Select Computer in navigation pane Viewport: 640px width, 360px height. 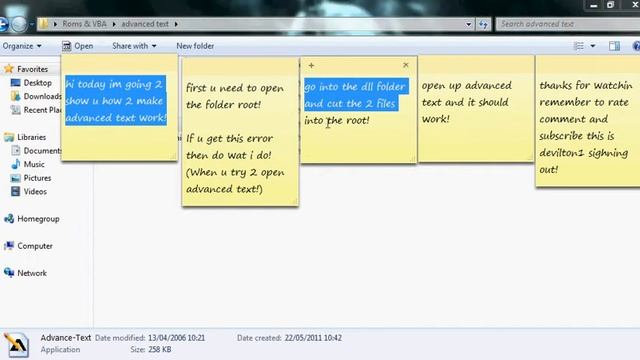click(x=35, y=246)
